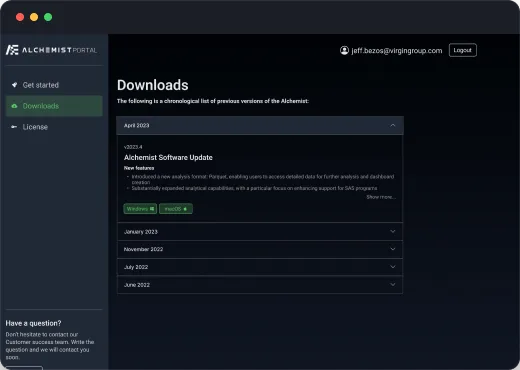Image resolution: width=520 pixels, height=370 pixels.
Task: Download the macOS installer
Action: click(176, 209)
